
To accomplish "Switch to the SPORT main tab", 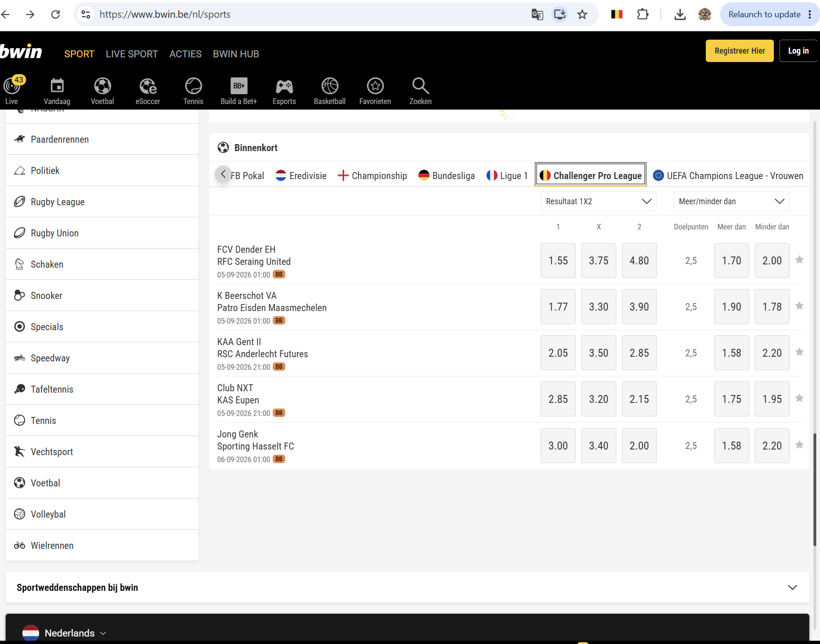I will click(79, 54).
